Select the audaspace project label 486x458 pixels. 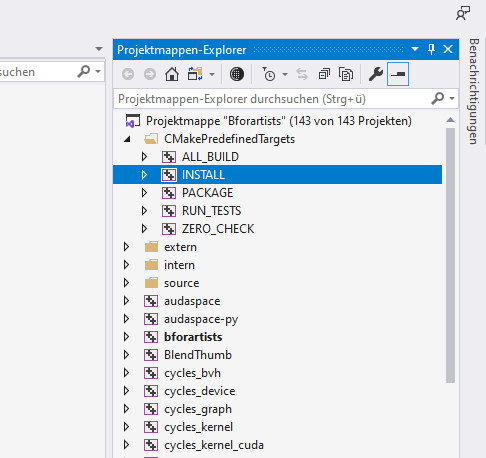coord(192,301)
